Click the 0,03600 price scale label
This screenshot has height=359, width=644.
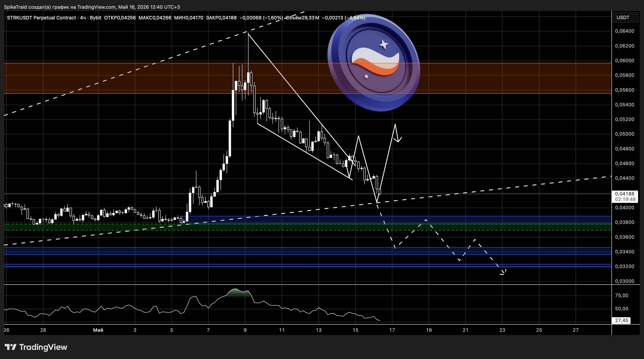click(625, 237)
